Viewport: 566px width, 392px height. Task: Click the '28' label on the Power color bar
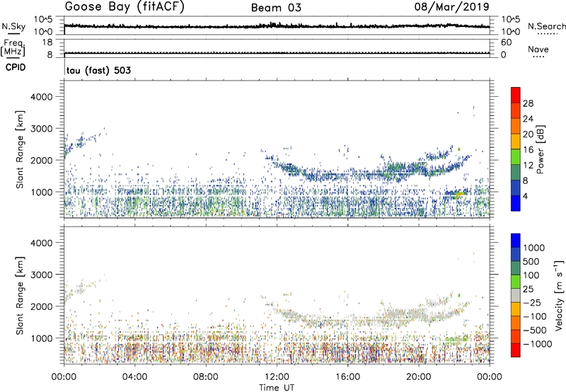click(x=528, y=103)
